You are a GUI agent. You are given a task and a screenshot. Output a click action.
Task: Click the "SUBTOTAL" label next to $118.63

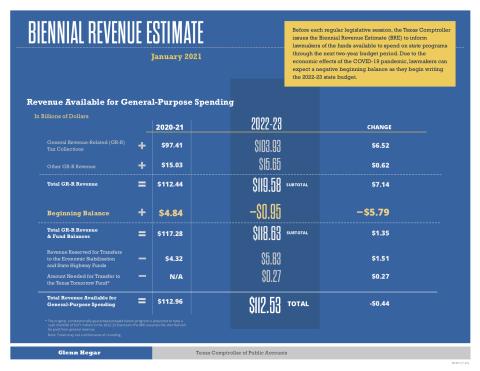coord(297,233)
